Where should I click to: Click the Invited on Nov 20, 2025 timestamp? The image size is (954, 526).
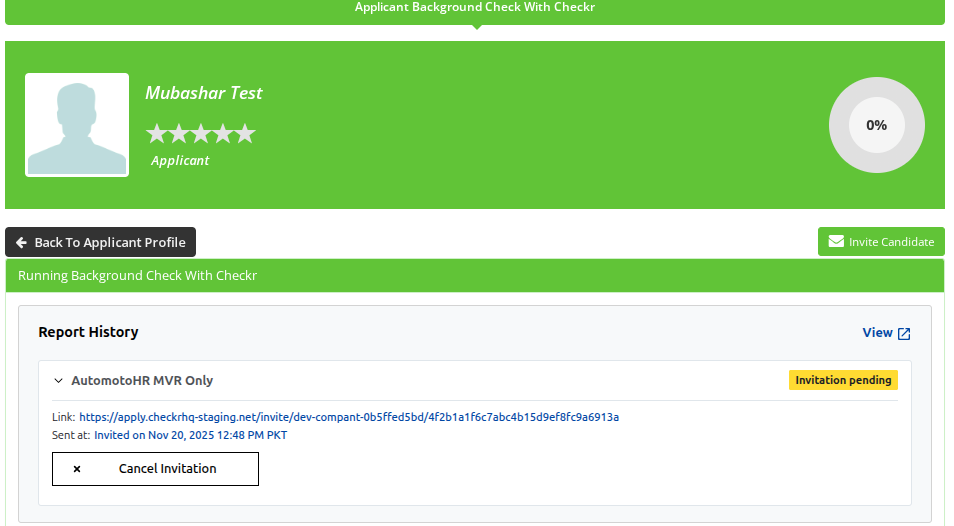pyautogui.click(x=190, y=435)
